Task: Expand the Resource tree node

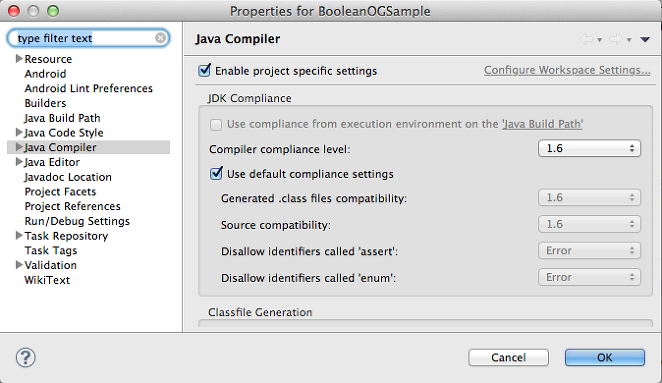Action: [x=19, y=58]
